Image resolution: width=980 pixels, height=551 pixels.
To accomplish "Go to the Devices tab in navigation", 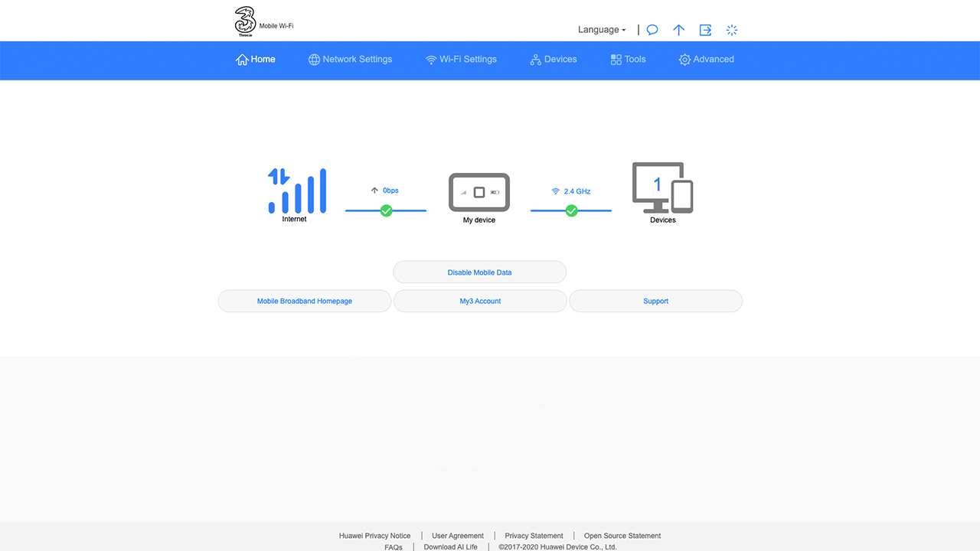I will coord(554,60).
